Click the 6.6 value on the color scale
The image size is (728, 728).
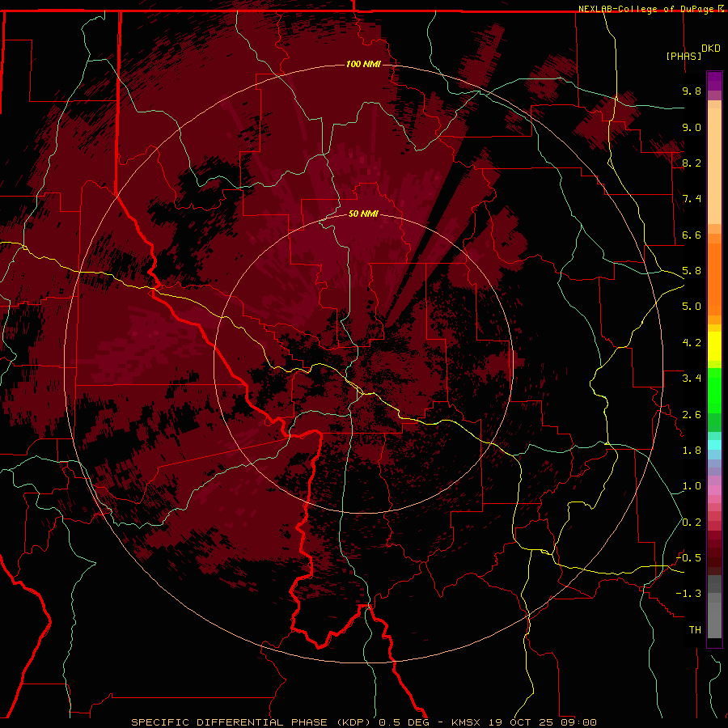pyautogui.click(x=692, y=235)
